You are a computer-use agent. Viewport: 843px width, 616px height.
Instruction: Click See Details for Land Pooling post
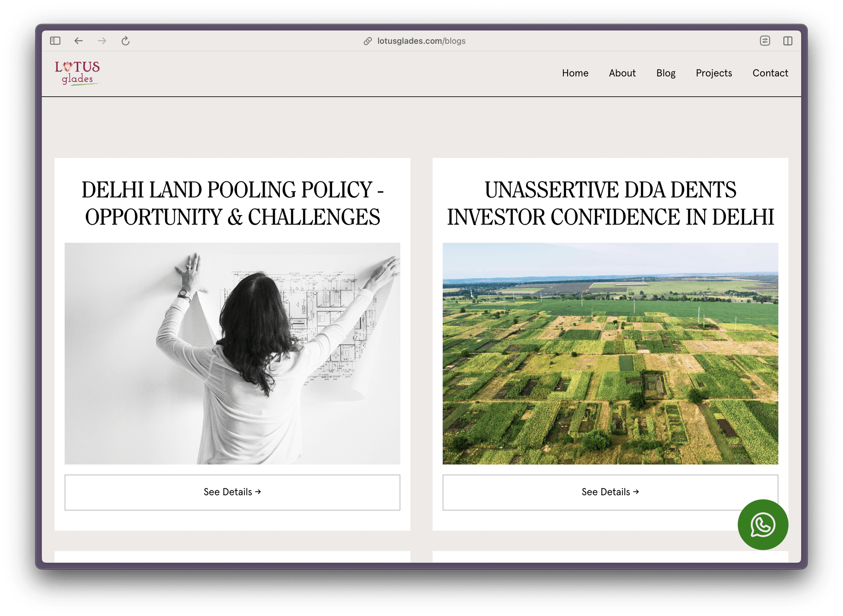[x=232, y=492]
